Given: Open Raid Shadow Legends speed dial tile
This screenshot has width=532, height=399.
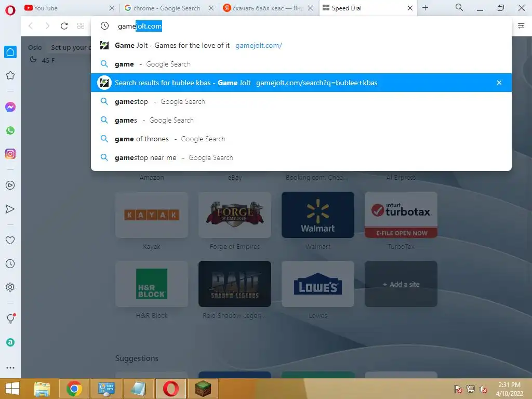Looking at the screenshot, I should pyautogui.click(x=235, y=284).
